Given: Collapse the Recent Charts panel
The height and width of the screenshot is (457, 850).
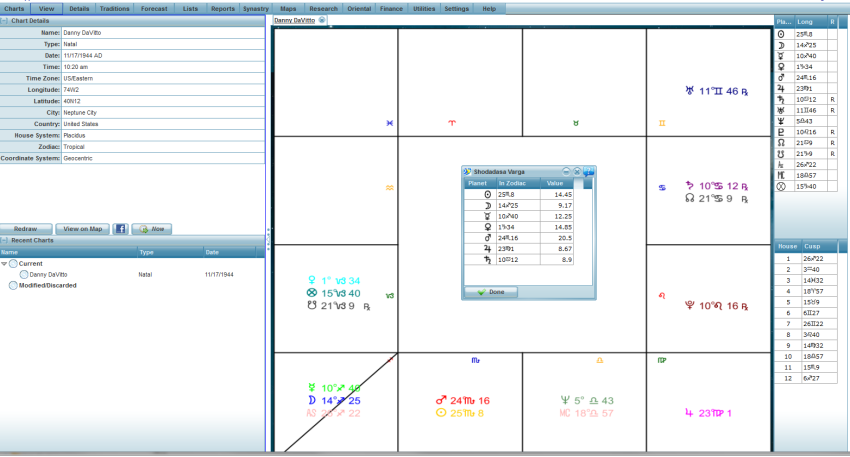Looking at the screenshot, I should 5,241.
